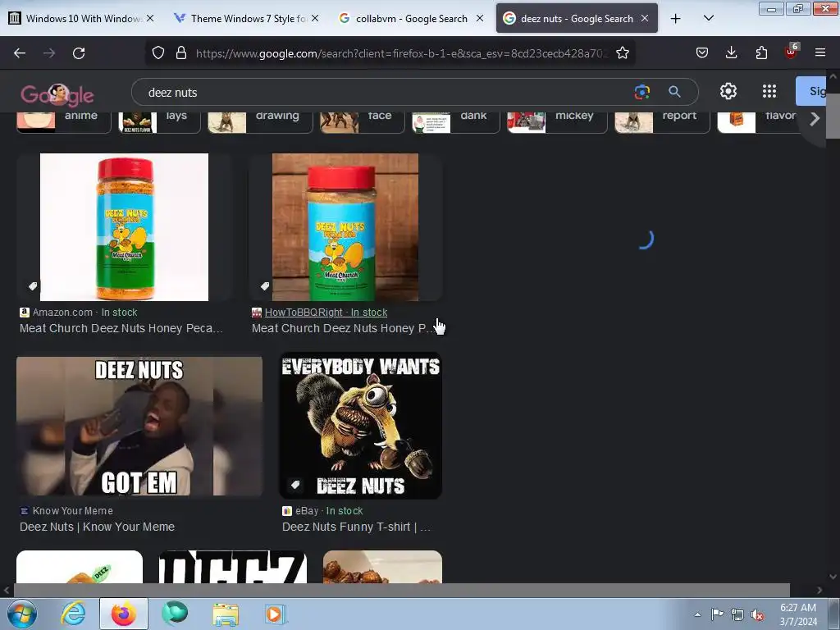Close the Theme Windows 7 Style tab

315,18
